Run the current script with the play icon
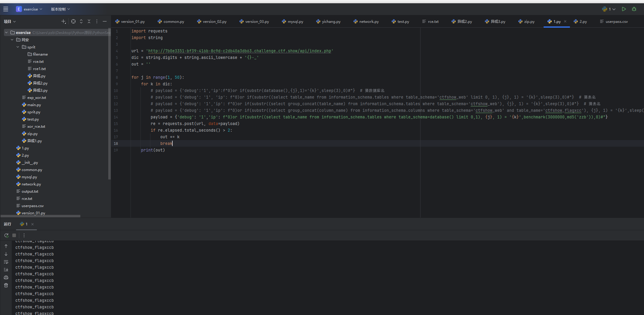Image resolution: width=644 pixels, height=315 pixels. [624, 9]
